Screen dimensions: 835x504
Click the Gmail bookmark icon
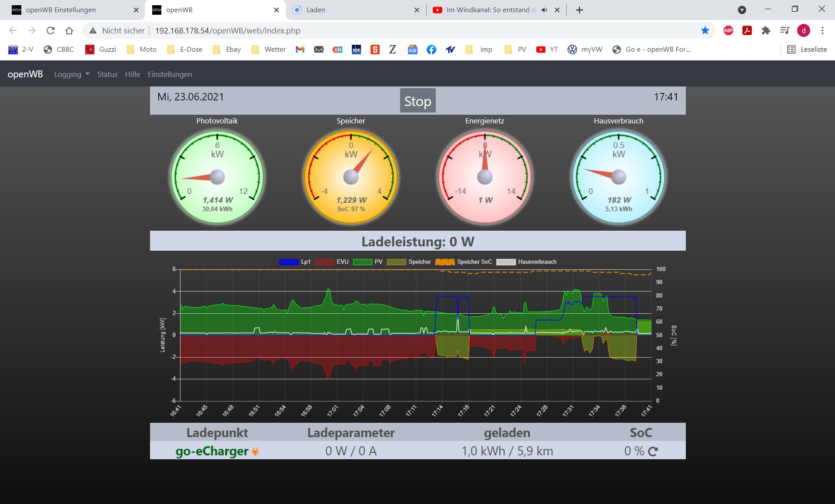coord(300,50)
